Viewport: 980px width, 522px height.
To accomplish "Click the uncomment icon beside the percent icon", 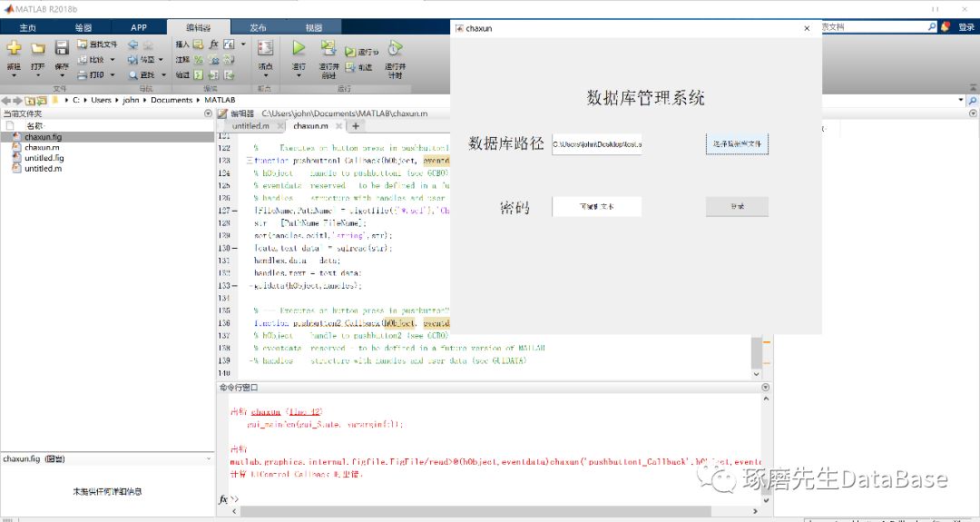I will pos(214,60).
